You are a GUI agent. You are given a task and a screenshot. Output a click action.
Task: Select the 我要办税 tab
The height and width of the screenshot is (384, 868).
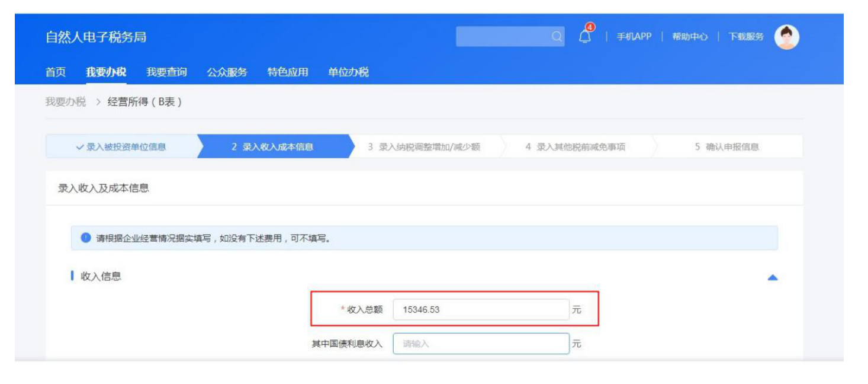(106, 72)
